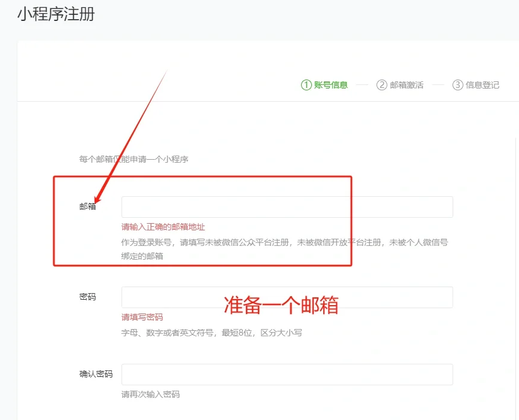Viewport: 519px width, 420px height.
Task: Click the 密码 field label
Action: pyautogui.click(x=87, y=297)
